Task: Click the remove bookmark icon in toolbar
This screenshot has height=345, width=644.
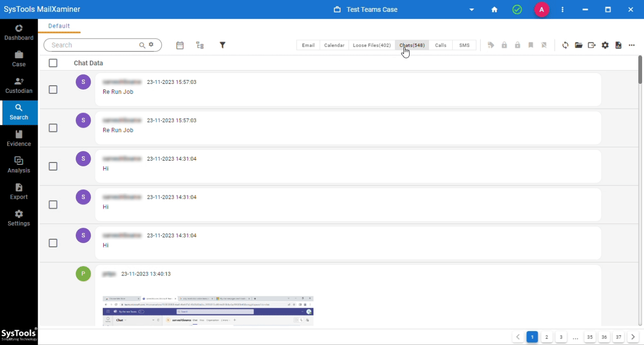Action: (544, 45)
